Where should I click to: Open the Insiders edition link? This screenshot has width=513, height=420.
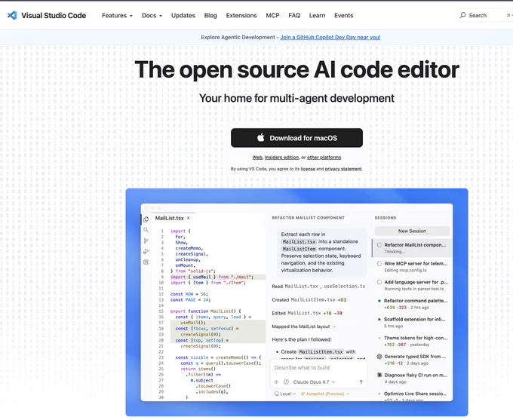281,158
